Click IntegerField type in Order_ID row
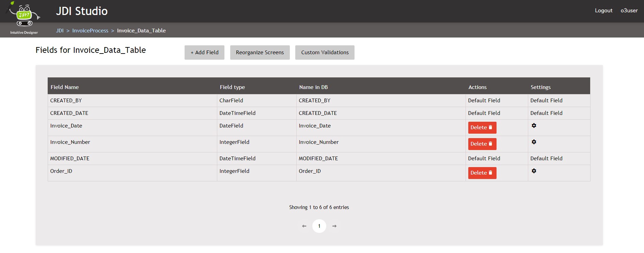This screenshot has height=253, width=644. [257, 173]
